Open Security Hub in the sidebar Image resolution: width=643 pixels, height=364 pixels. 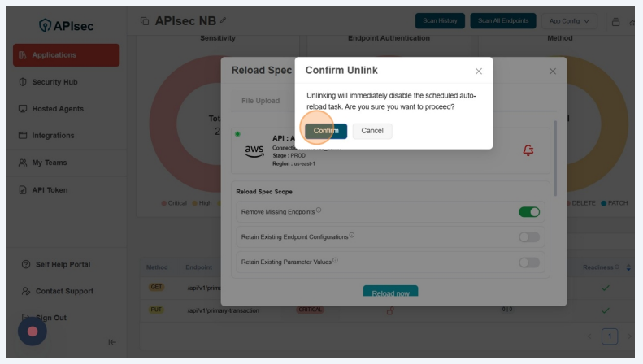coord(54,82)
